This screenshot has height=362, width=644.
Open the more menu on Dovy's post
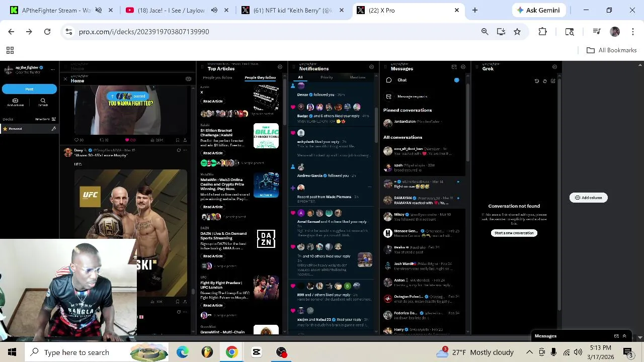click(185, 150)
